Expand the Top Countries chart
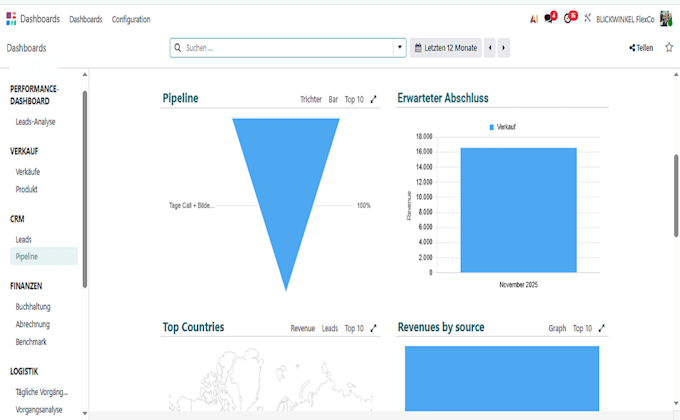680x420 pixels. (373, 328)
